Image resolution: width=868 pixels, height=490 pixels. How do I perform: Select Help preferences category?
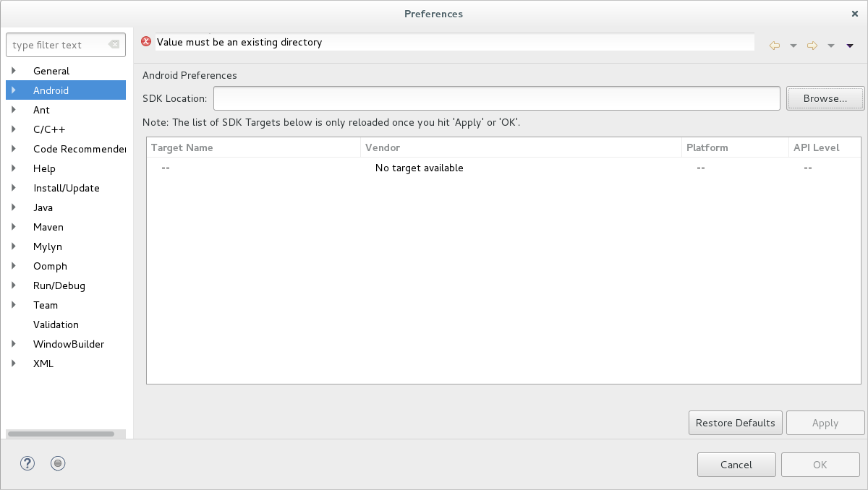pos(44,168)
